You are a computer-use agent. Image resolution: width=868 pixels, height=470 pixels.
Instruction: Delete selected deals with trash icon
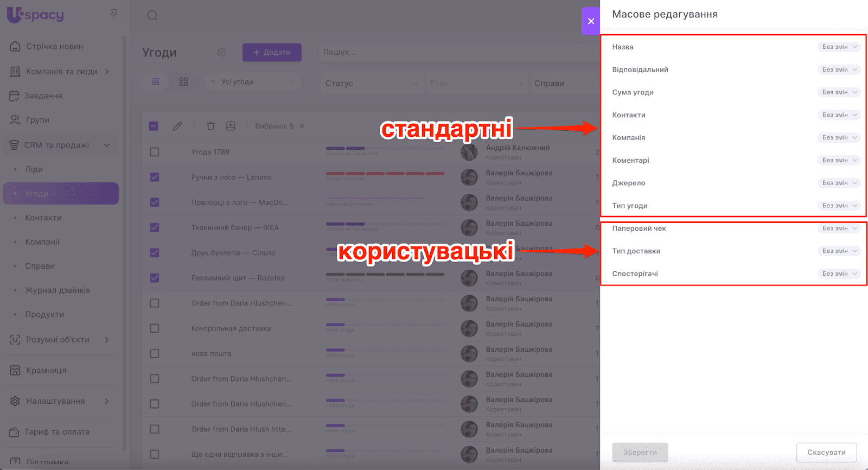pos(211,126)
